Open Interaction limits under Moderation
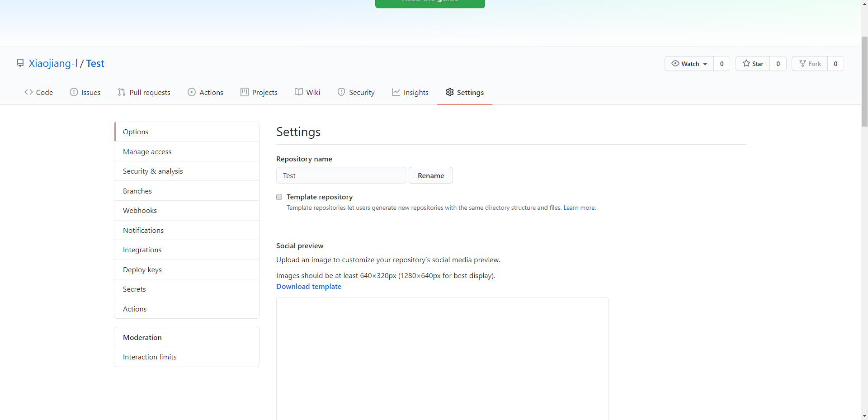The height and width of the screenshot is (420, 868). [x=150, y=357]
